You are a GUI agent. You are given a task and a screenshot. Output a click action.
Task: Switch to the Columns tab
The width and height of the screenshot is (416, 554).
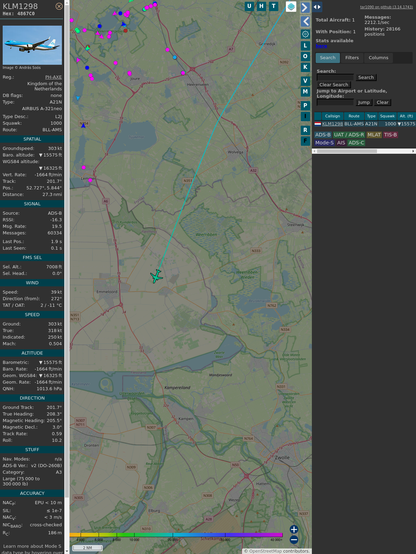[378, 58]
